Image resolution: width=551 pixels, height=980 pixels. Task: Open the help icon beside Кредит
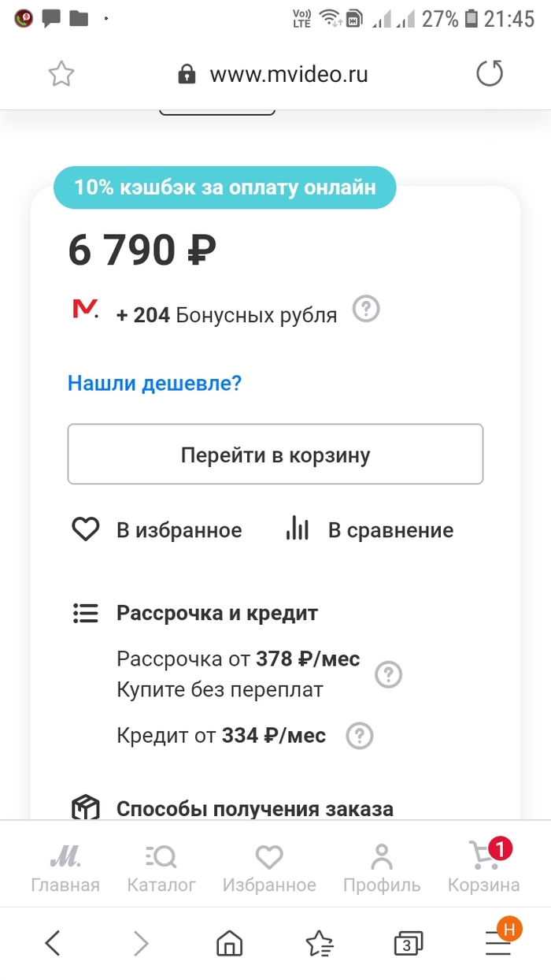coord(360,736)
